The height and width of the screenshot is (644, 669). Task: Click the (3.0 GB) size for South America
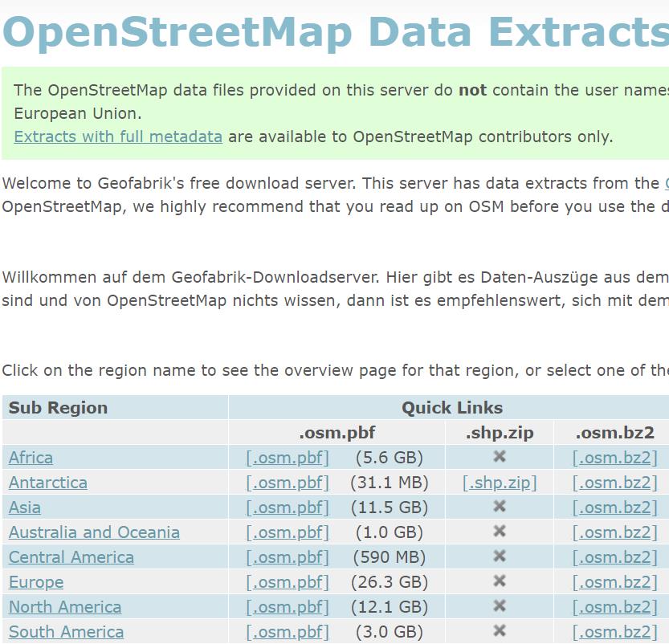(x=389, y=632)
